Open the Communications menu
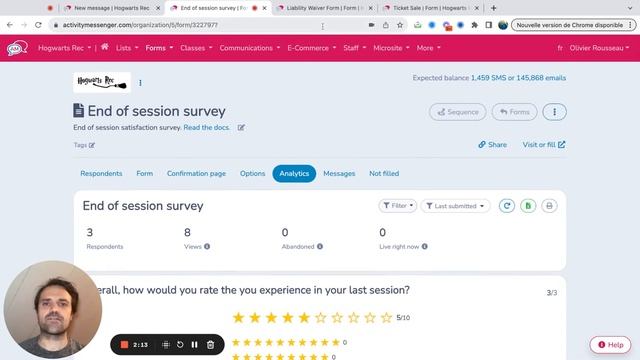 [250, 48]
